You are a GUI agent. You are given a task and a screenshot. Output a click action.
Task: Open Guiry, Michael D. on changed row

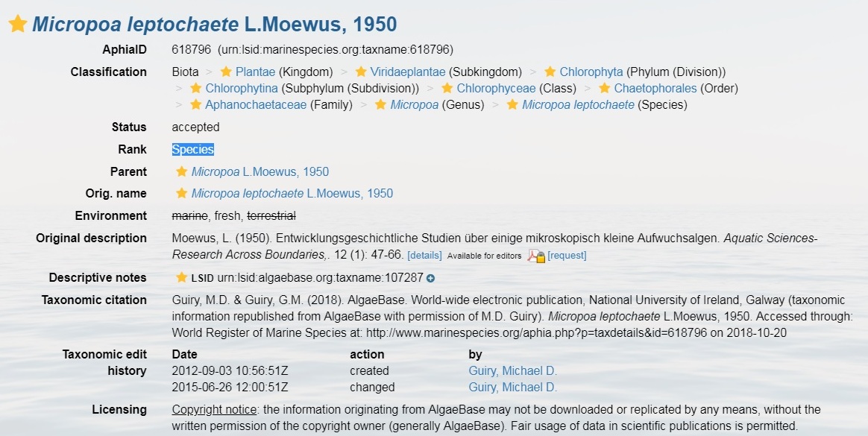[x=512, y=388]
